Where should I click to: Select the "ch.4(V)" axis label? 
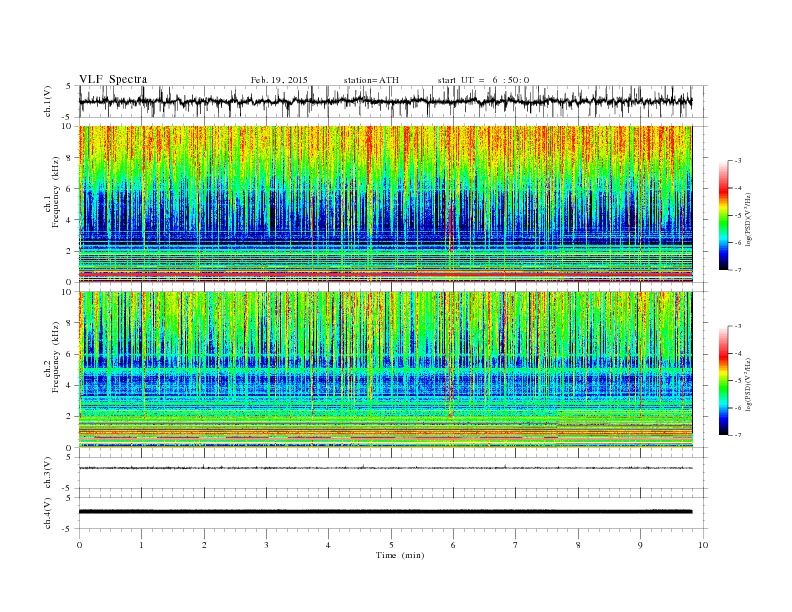point(49,513)
